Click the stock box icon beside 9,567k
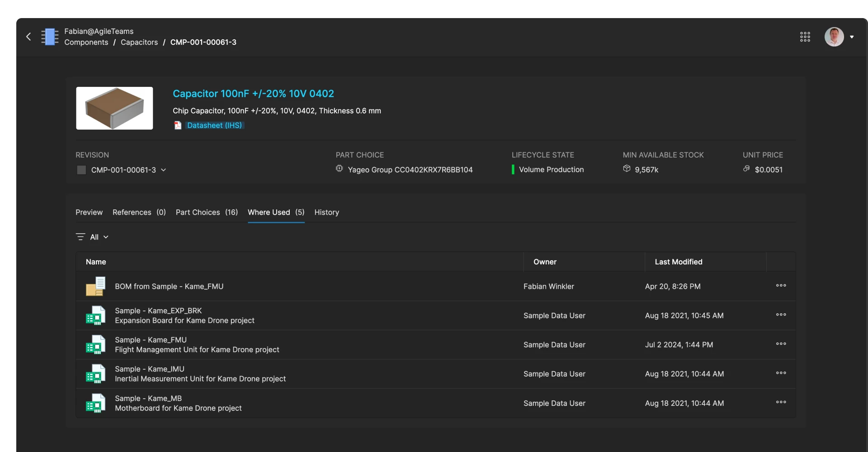 click(627, 169)
